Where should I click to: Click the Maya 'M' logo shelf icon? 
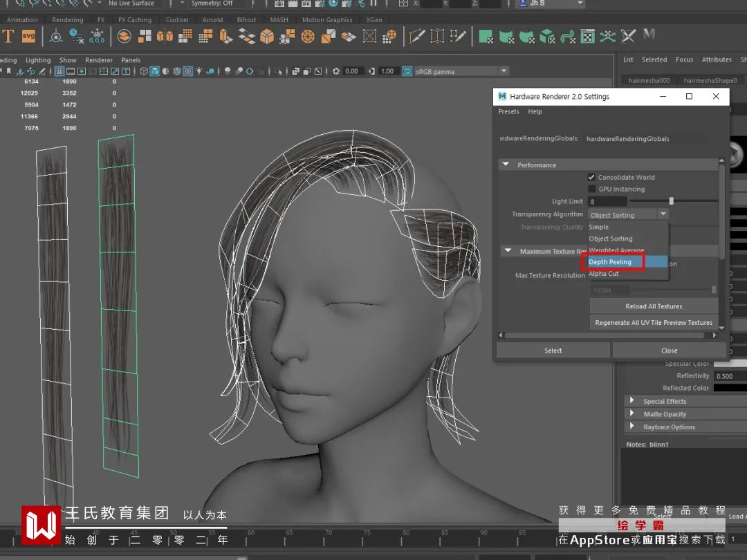[649, 35]
